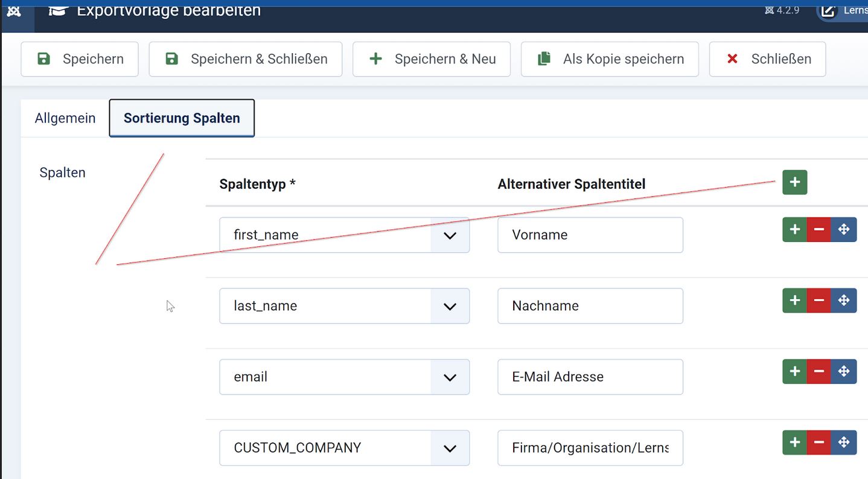Screen dimensions: 868x479
Task: Add a row after the email row
Action: pos(794,372)
